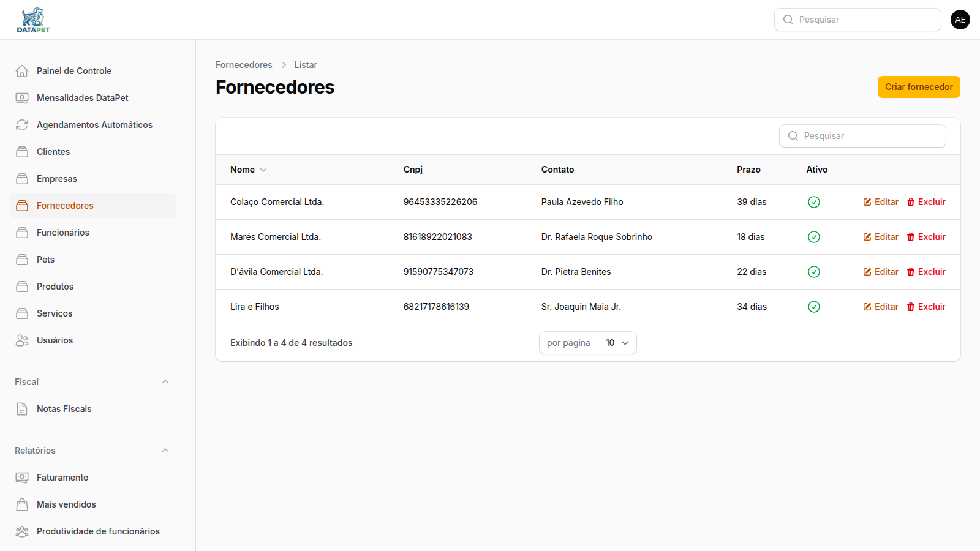Focus the top global Pesquisar field
The height and width of the screenshot is (551, 980).
[858, 20]
